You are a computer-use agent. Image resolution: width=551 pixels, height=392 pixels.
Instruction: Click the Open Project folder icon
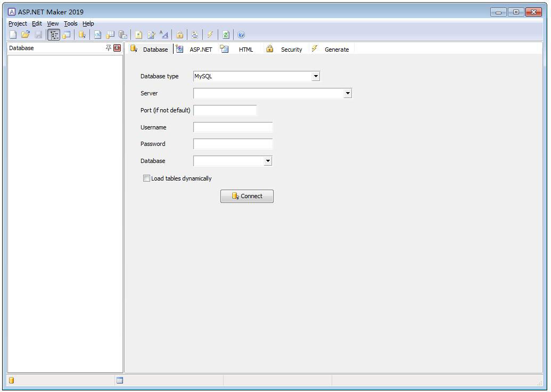(x=26, y=35)
